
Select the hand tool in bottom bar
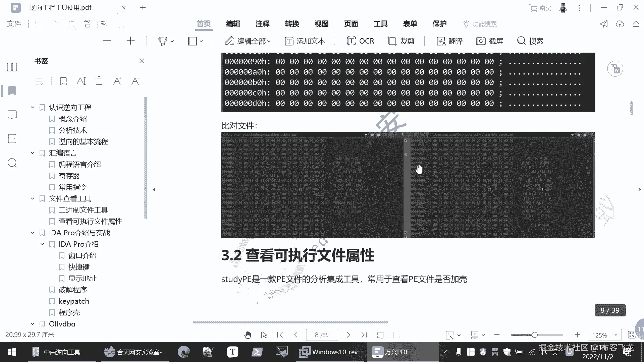click(248, 335)
